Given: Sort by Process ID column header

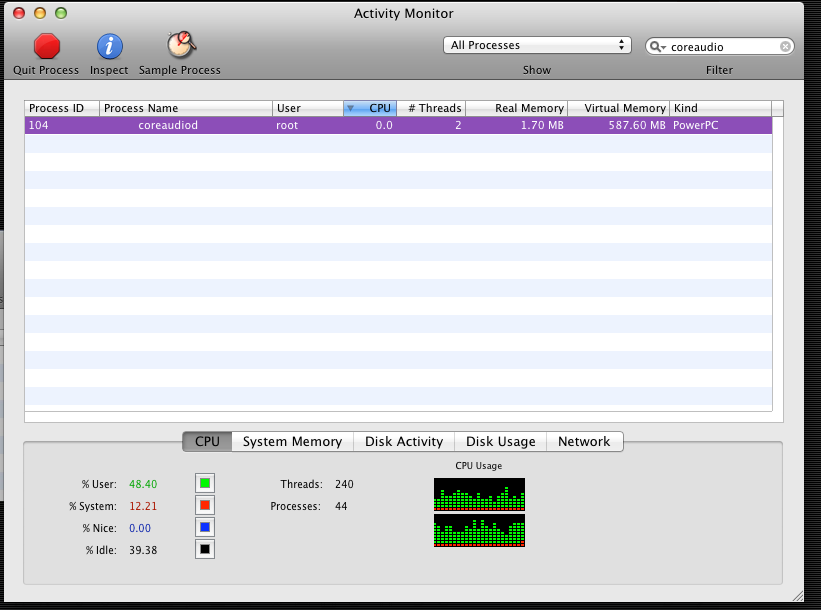Looking at the screenshot, I should pyautogui.click(x=62, y=108).
